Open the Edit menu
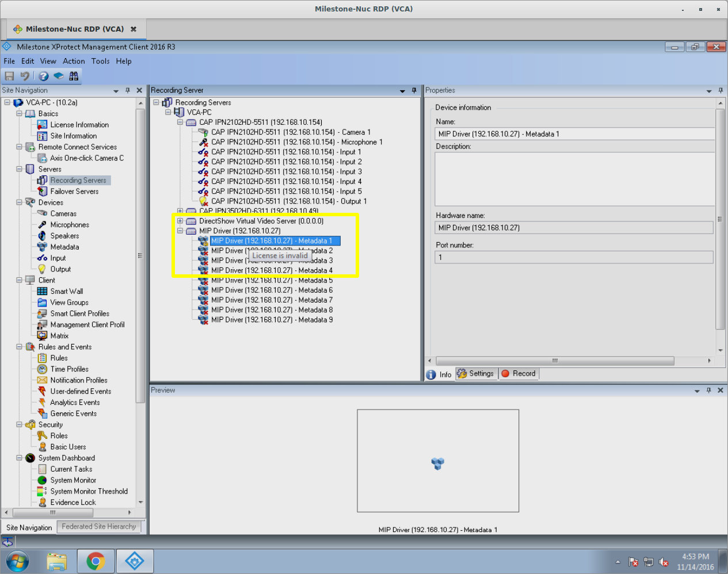Image resolution: width=728 pixels, height=574 pixels. coord(28,61)
